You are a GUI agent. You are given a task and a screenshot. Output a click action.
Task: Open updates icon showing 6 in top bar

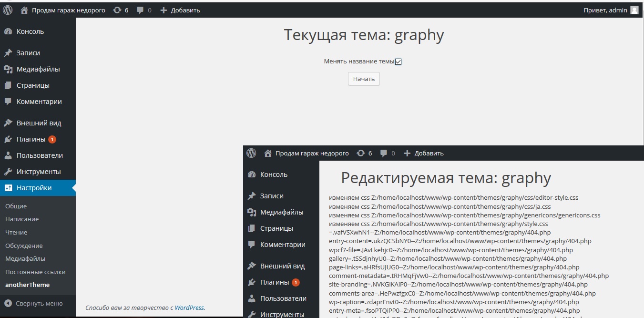coord(117,10)
